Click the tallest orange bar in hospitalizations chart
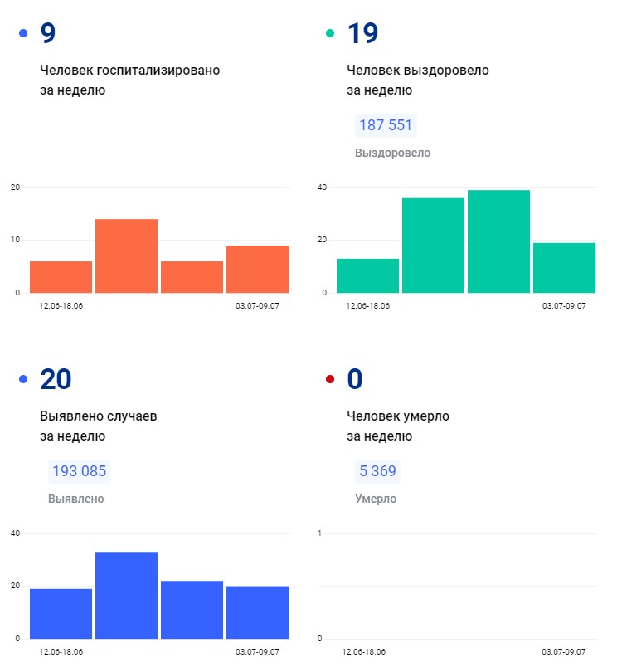The height and width of the screenshot is (672, 617). (x=126, y=256)
